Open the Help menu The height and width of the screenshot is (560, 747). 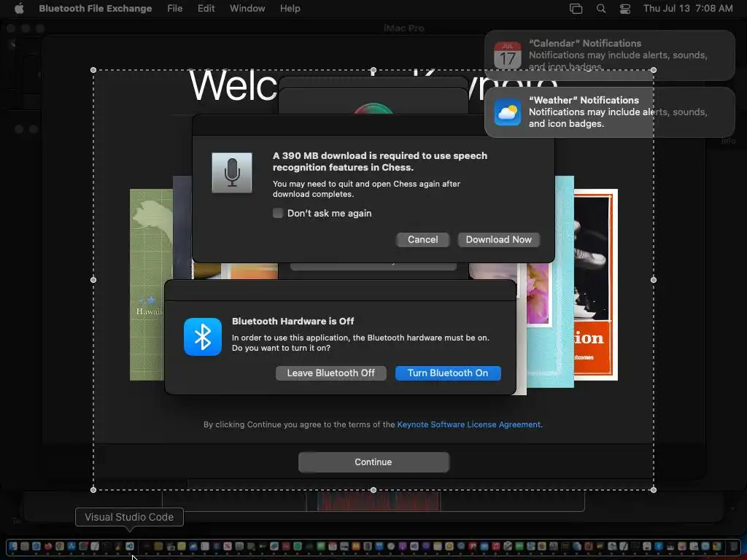[x=290, y=8]
